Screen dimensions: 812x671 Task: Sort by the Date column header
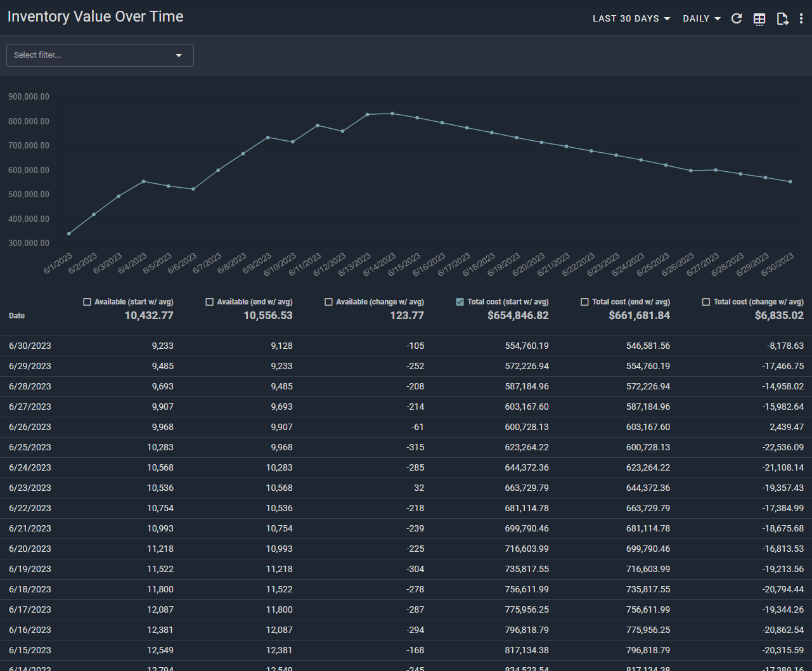(x=17, y=316)
